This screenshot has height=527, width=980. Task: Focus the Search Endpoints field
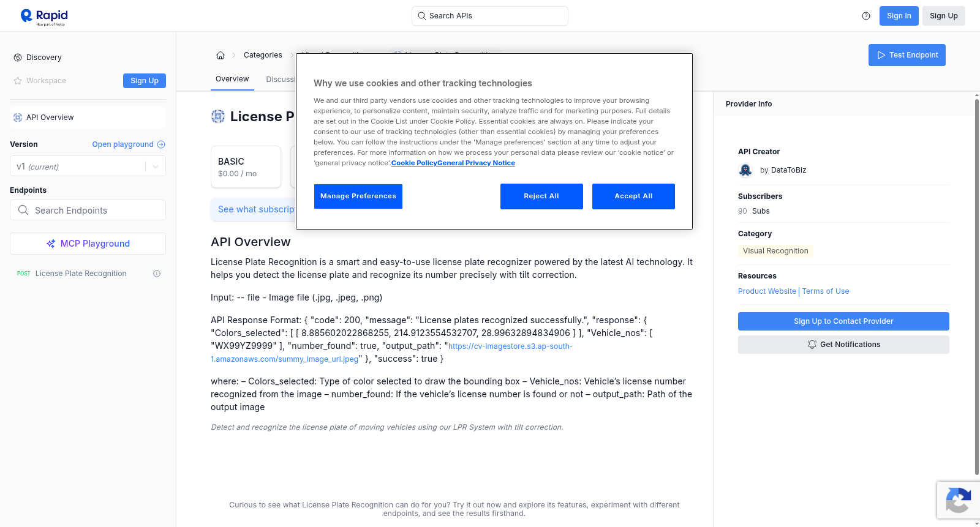click(88, 210)
